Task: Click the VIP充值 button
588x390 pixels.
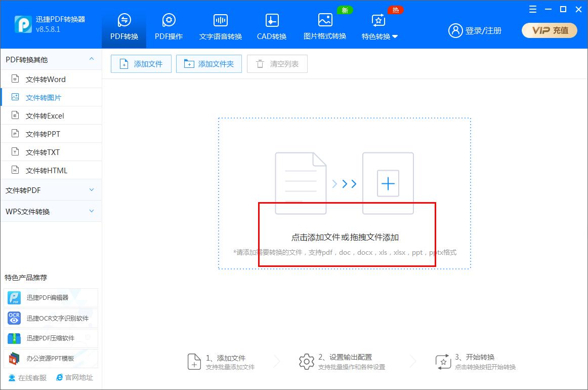Action: click(x=549, y=30)
